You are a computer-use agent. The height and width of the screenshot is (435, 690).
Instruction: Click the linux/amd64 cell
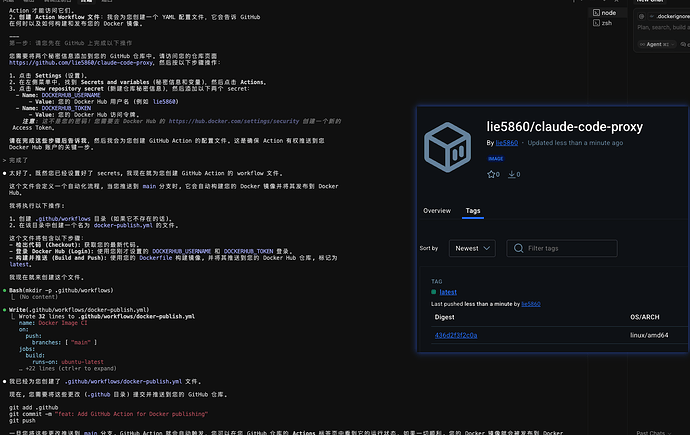(x=649, y=335)
